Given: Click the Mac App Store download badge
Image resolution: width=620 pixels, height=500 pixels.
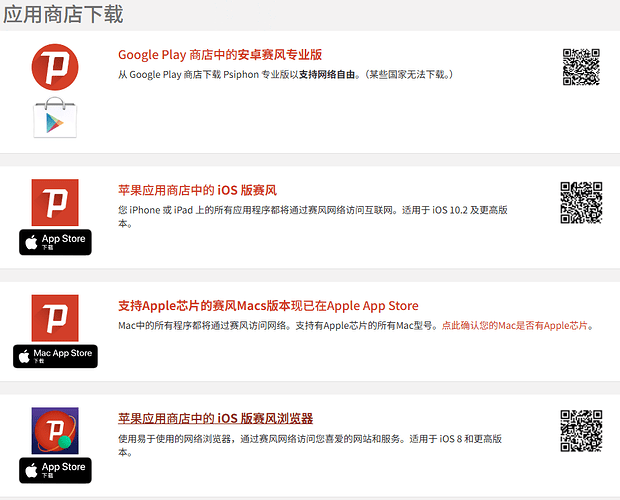Looking at the screenshot, I should pyautogui.click(x=55, y=356).
